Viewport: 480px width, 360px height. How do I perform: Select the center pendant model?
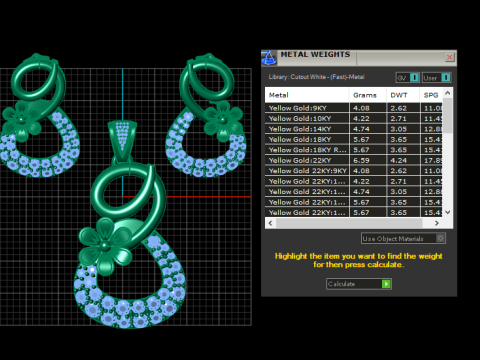(129, 225)
